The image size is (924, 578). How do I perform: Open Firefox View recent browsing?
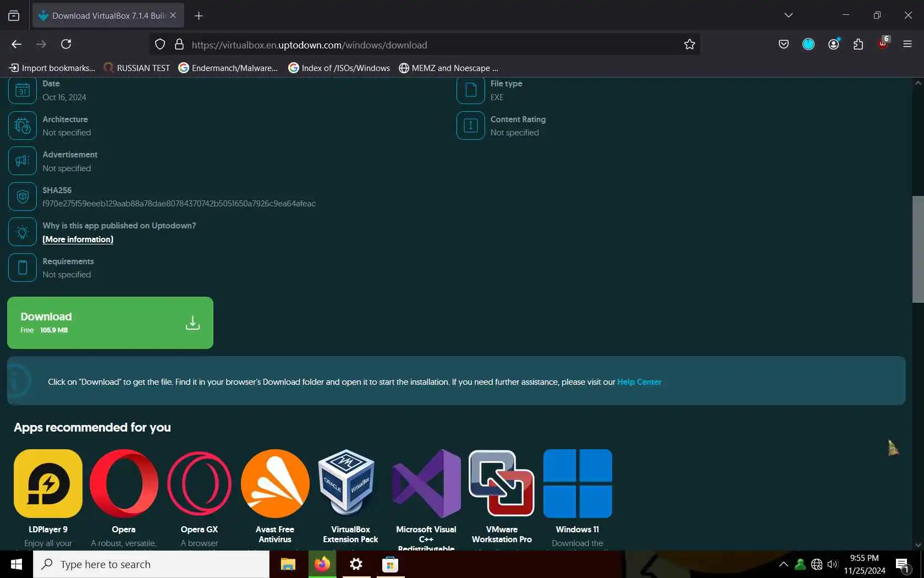pyautogui.click(x=14, y=16)
